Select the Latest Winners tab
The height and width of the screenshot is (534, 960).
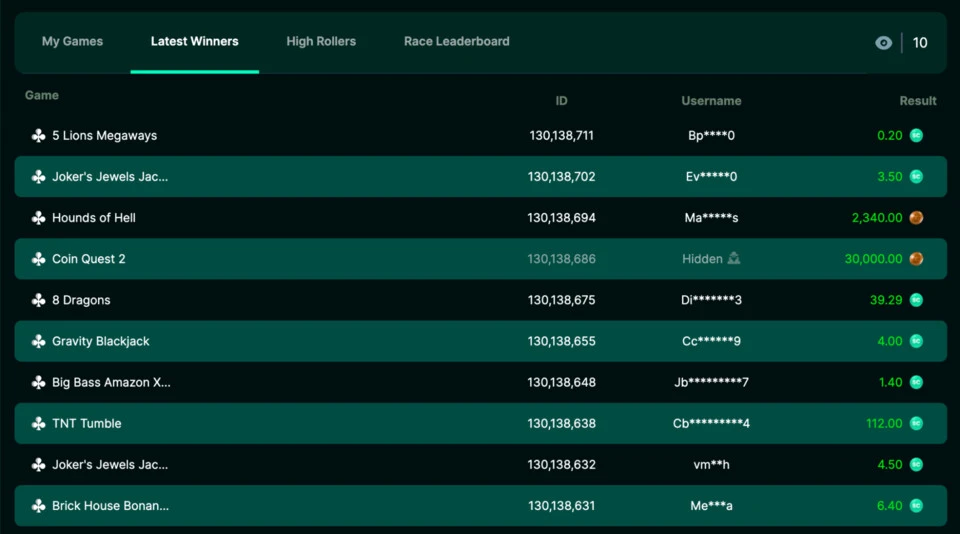tap(195, 42)
